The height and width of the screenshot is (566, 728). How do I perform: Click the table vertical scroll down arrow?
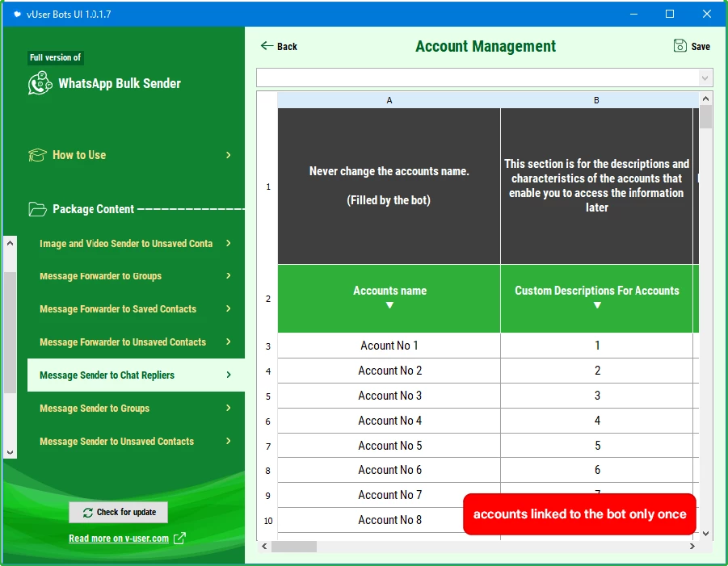(x=705, y=534)
